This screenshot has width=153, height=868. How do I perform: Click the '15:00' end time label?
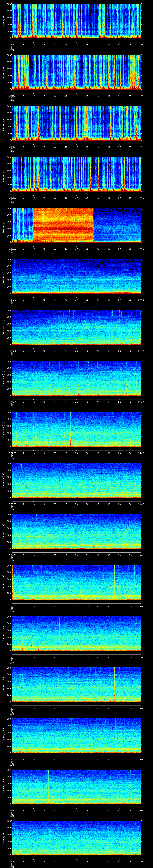(141, 44)
